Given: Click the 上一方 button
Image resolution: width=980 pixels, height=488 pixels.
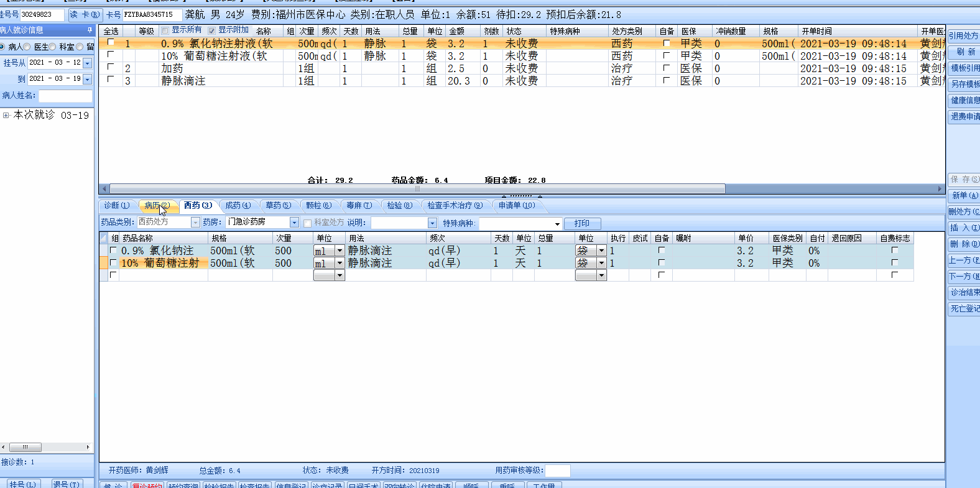Looking at the screenshot, I should coord(965,260).
